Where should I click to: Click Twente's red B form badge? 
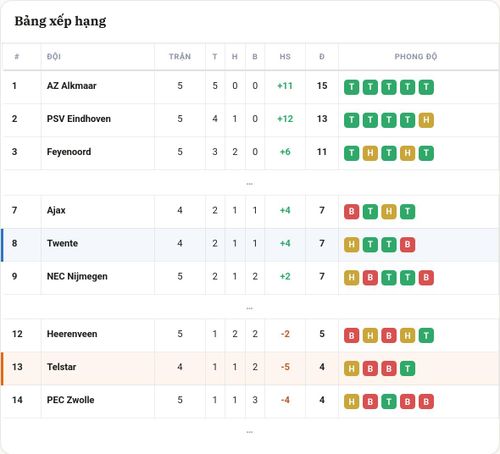[x=407, y=245]
